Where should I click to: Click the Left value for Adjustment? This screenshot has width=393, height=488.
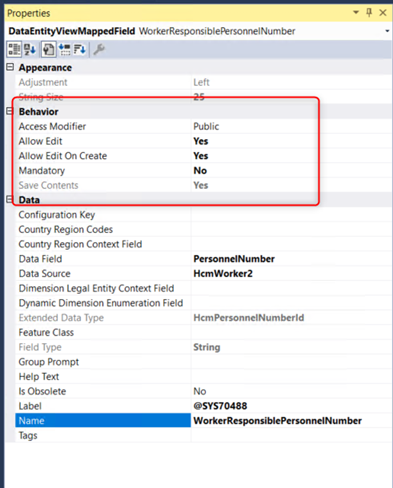click(201, 82)
